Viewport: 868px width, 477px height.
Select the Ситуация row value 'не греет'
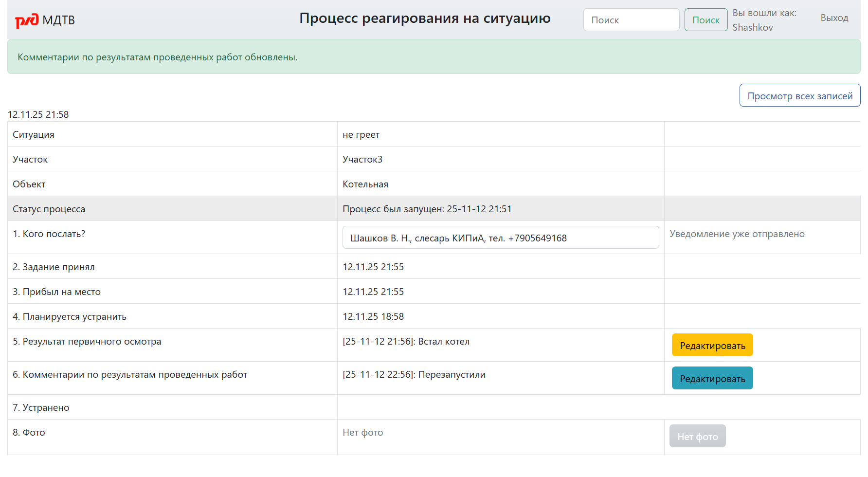point(361,134)
